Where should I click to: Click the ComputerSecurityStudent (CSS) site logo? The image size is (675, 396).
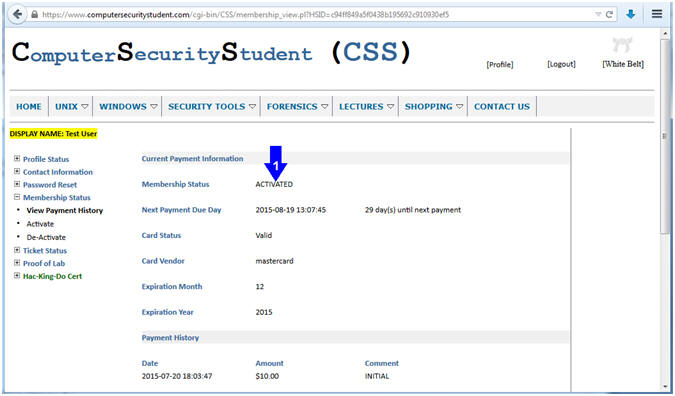pos(211,53)
